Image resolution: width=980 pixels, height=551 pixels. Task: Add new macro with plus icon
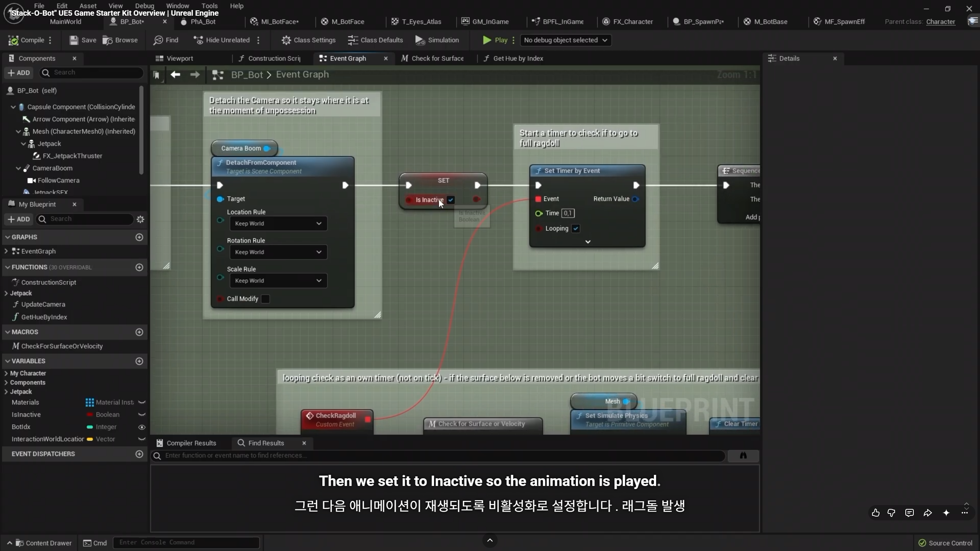click(x=139, y=332)
